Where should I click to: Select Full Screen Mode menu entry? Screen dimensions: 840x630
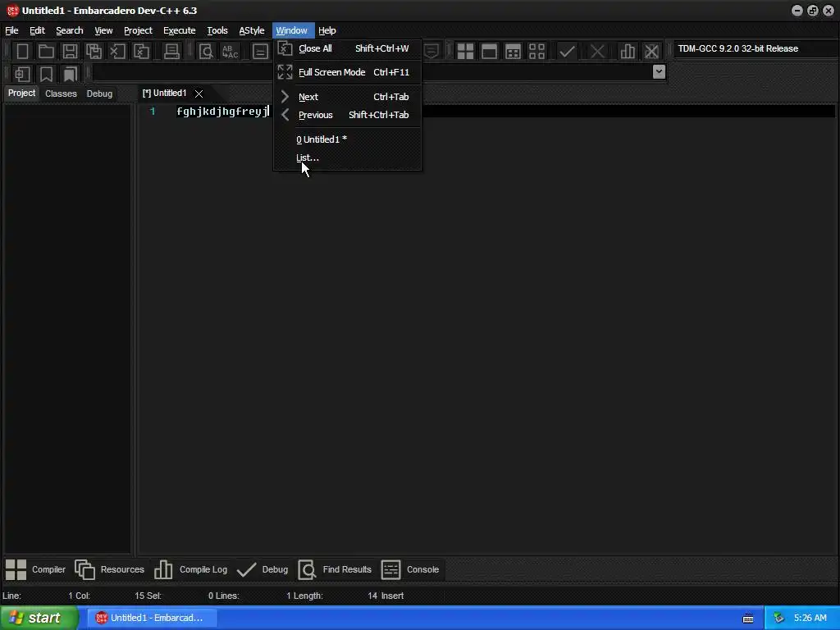point(347,72)
